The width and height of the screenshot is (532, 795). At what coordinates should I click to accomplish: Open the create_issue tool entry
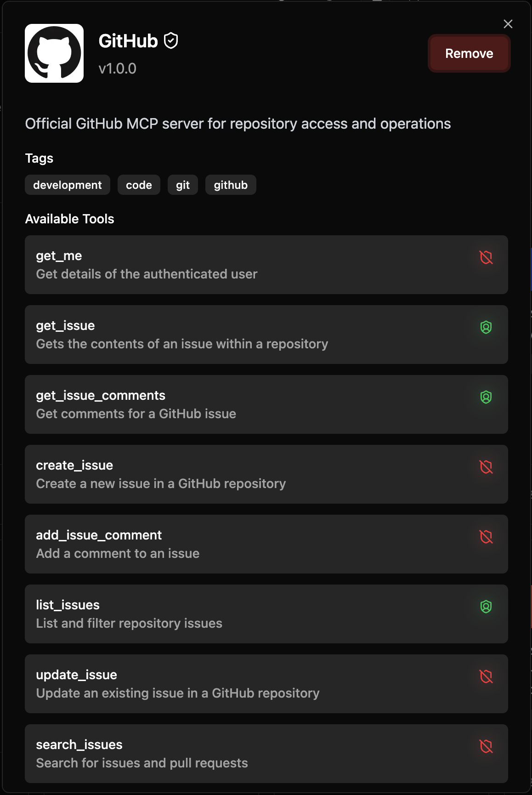tap(266, 474)
